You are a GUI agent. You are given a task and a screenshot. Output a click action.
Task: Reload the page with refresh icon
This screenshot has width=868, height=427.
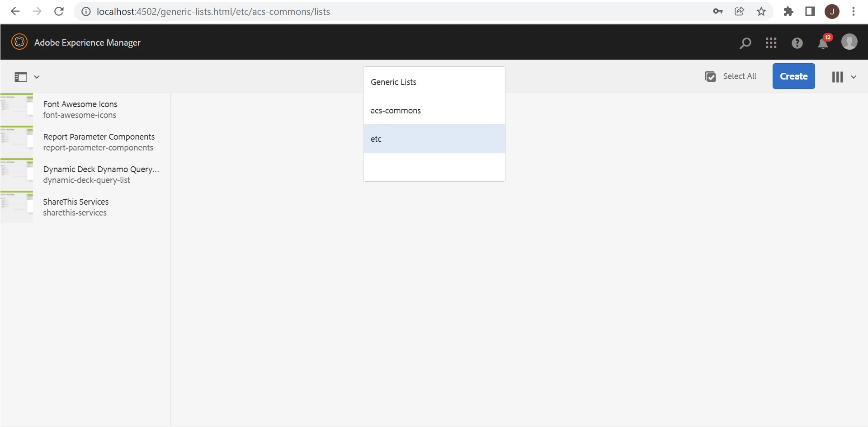pyautogui.click(x=59, y=11)
